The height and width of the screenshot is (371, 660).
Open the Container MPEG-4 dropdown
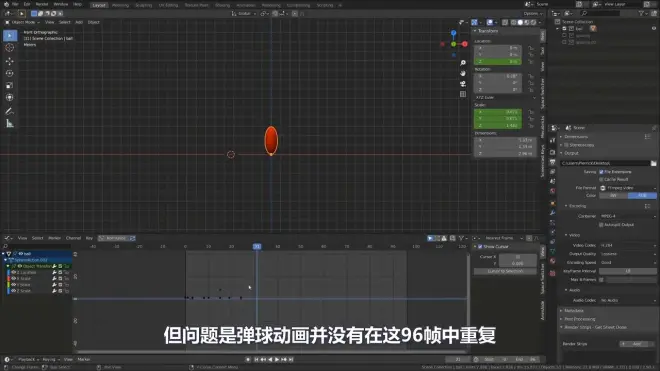click(628, 216)
